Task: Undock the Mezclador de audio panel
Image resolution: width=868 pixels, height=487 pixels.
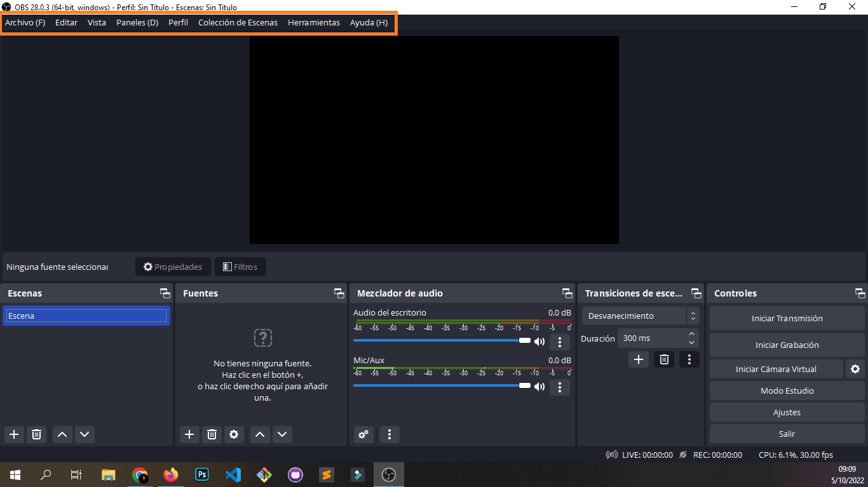Action: [567, 293]
